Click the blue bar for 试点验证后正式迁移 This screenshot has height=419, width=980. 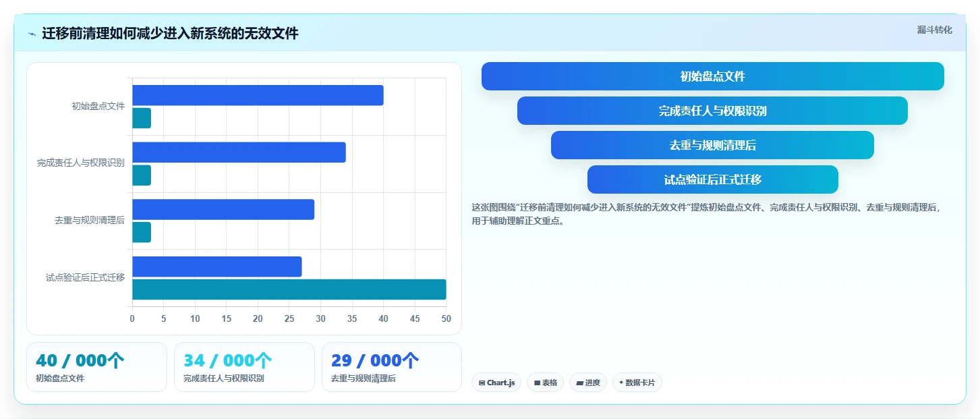[x=217, y=267]
